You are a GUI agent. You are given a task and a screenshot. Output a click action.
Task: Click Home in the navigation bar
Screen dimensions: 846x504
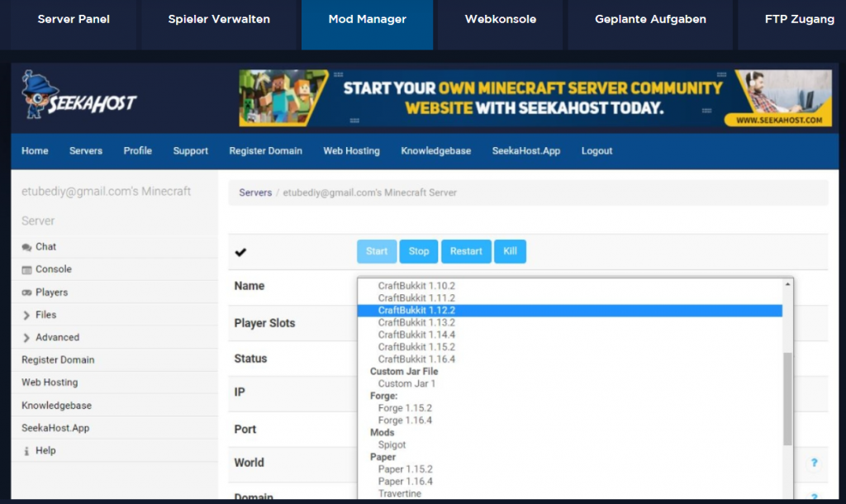pyautogui.click(x=35, y=151)
